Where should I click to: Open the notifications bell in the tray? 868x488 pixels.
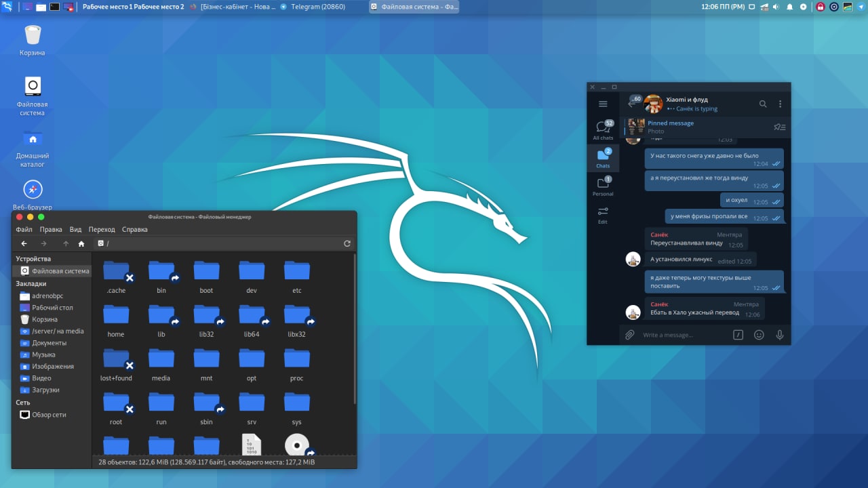(790, 7)
